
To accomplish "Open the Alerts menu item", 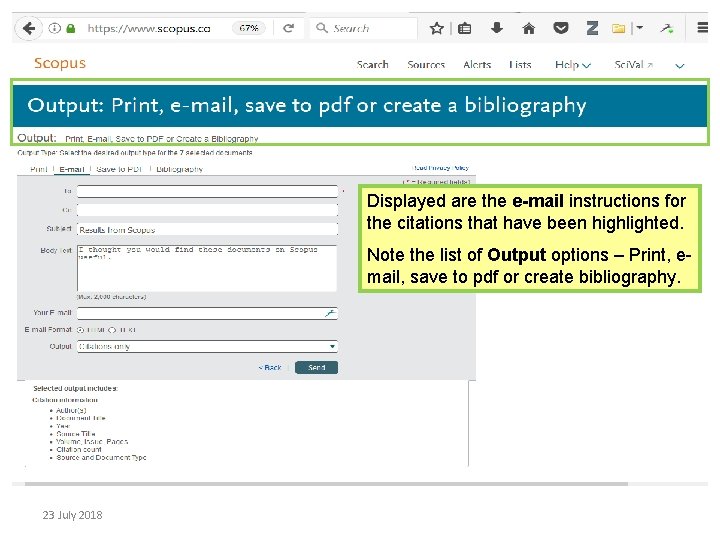I will (x=477, y=65).
